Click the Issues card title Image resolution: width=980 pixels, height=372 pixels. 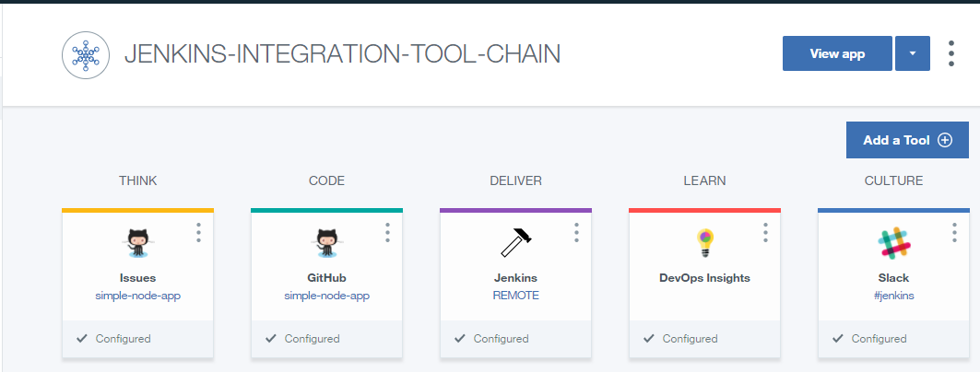tap(138, 278)
